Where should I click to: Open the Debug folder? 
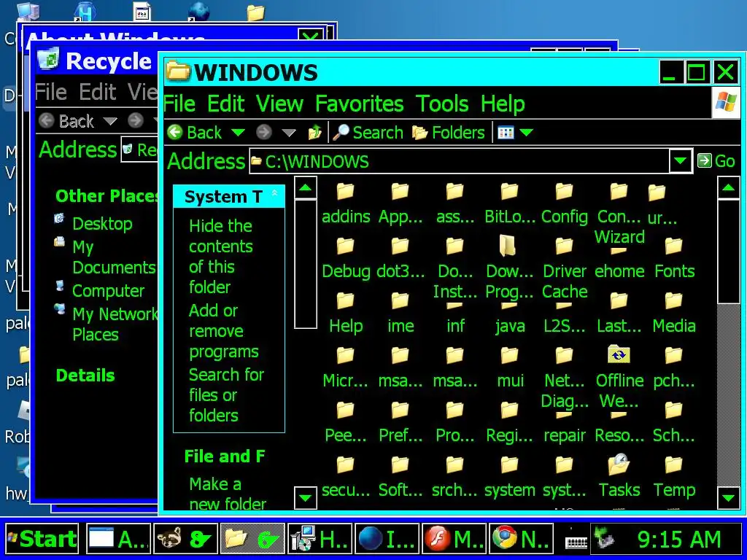coord(346,258)
